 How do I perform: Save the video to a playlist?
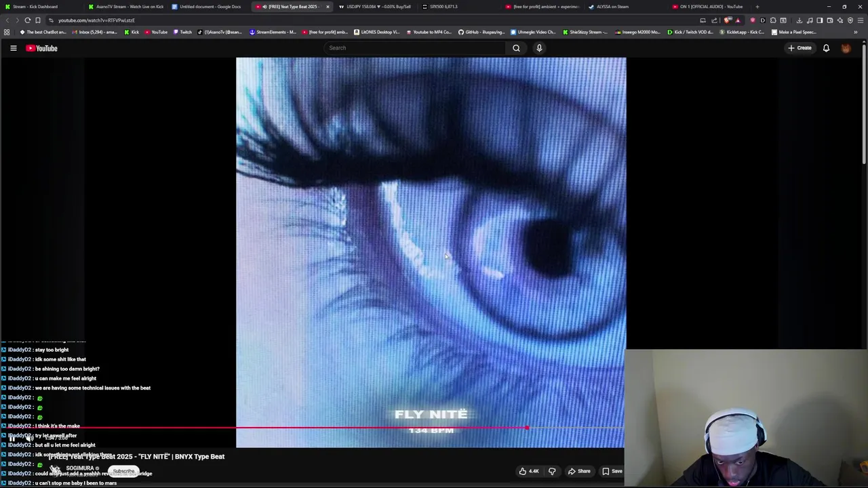click(x=612, y=471)
